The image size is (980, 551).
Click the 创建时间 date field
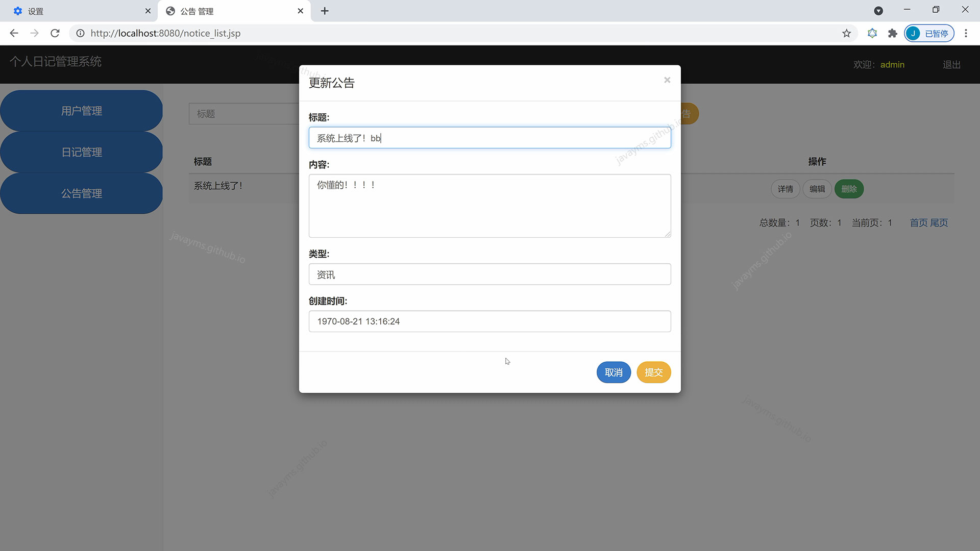tap(489, 321)
